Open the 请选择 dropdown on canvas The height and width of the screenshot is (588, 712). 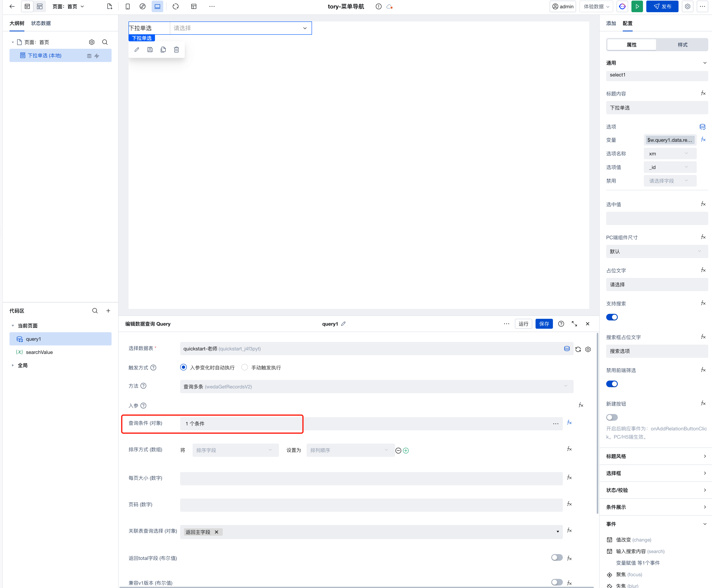tap(241, 28)
